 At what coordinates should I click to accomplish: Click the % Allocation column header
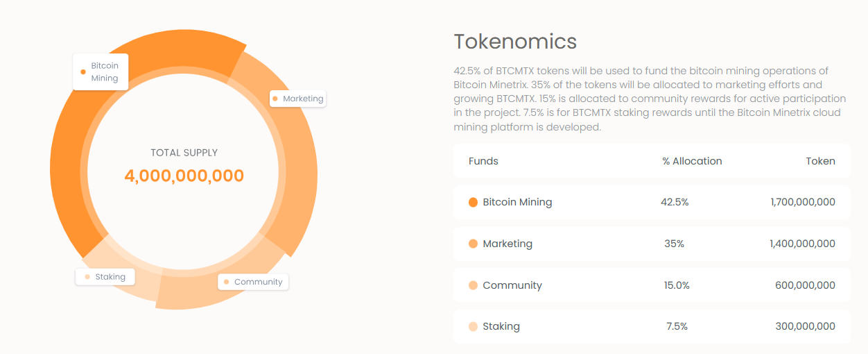(692, 161)
